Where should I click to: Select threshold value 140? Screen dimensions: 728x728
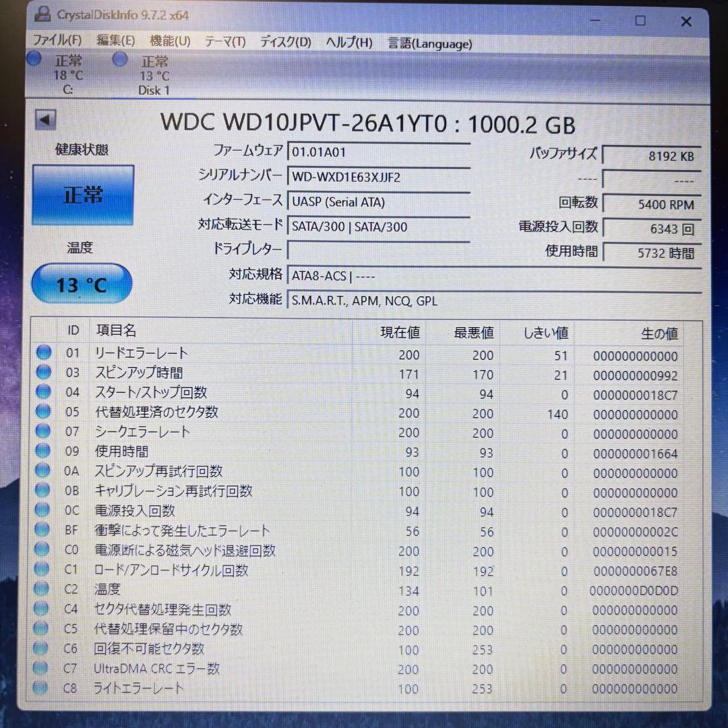pos(557,414)
